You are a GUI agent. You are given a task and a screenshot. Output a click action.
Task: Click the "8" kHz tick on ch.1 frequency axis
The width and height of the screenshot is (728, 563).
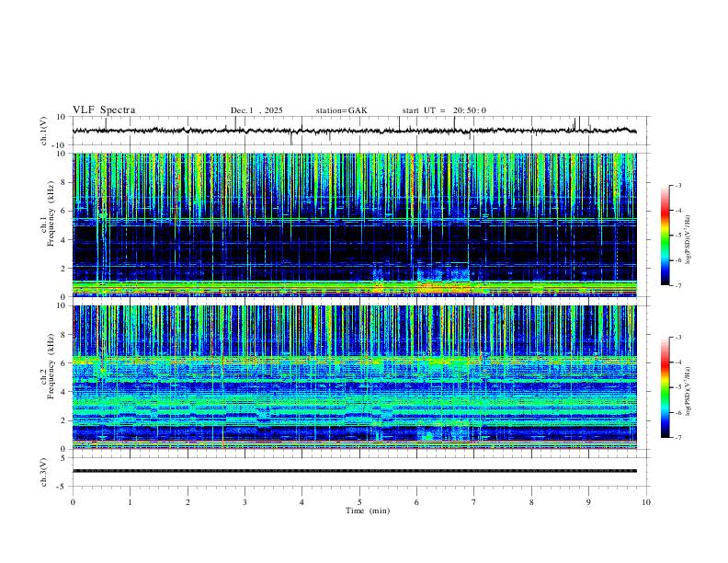pos(64,182)
